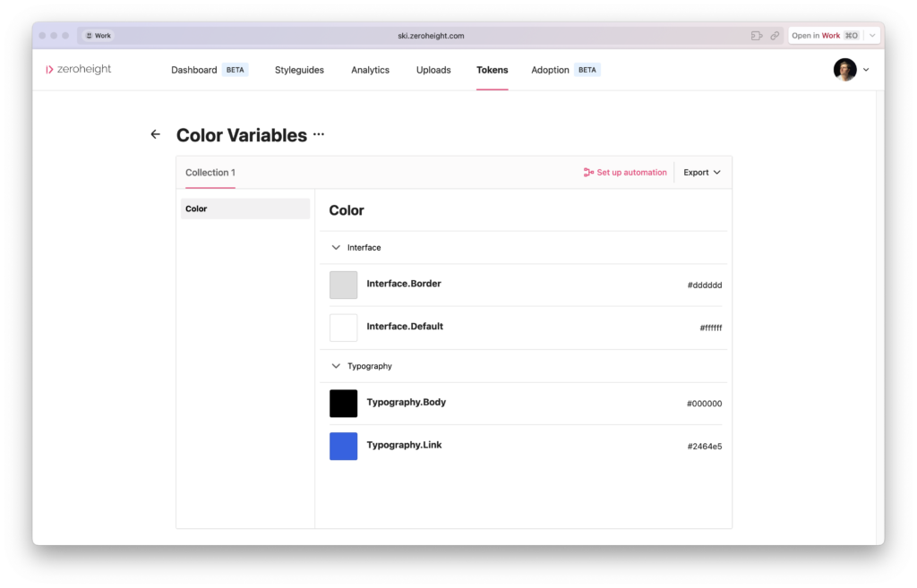Select the Tokens tab
The width and height of the screenshot is (917, 588).
(x=492, y=70)
